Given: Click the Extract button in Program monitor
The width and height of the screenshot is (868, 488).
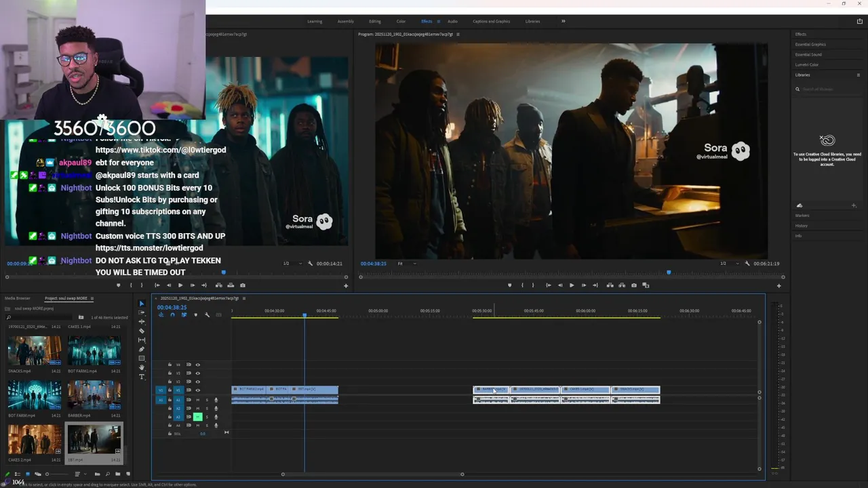Looking at the screenshot, I should [x=622, y=285].
